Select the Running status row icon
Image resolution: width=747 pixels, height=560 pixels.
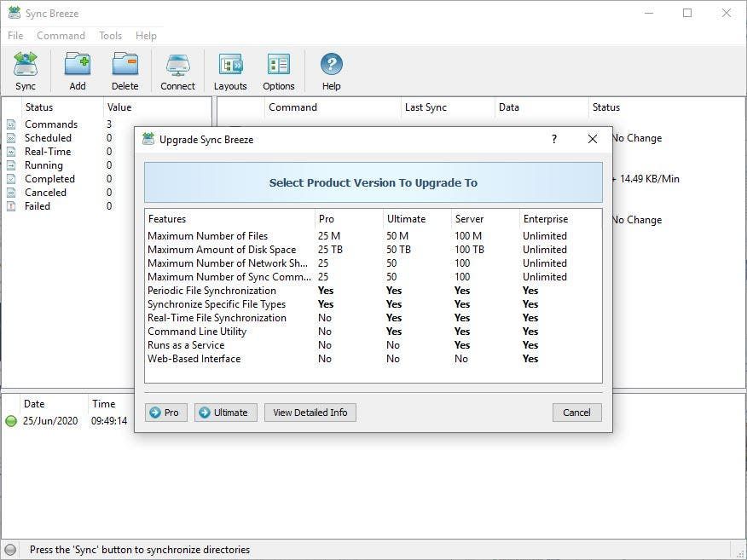11,165
